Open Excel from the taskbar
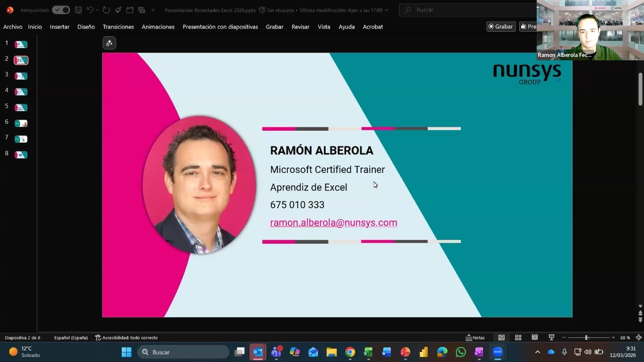The height and width of the screenshot is (362, 644). tap(368, 352)
